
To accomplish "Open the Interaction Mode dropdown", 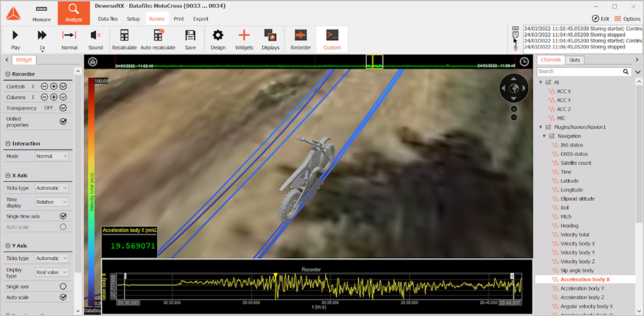I will pyautogui.click(x=52, y=156).
